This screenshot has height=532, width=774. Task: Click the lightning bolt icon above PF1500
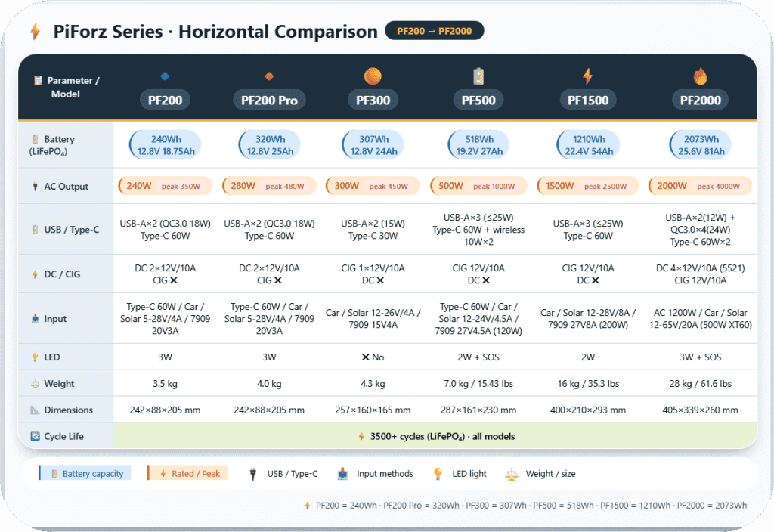coord(587,76)
